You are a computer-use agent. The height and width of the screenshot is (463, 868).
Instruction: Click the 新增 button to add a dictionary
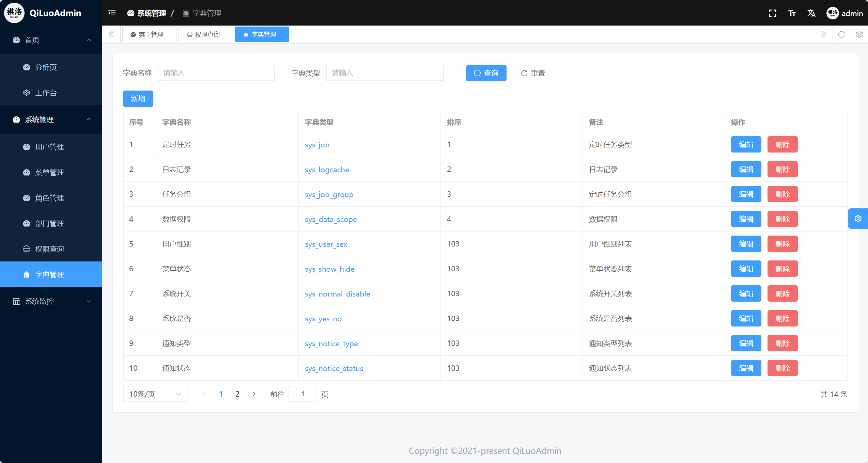(x=138, y=98)
